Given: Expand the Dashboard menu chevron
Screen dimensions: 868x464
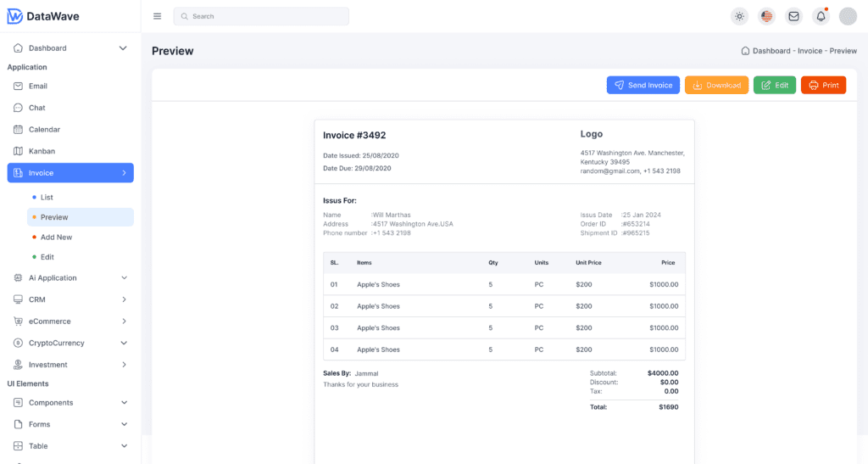Looking at the screenshot, I should point(123,48).
